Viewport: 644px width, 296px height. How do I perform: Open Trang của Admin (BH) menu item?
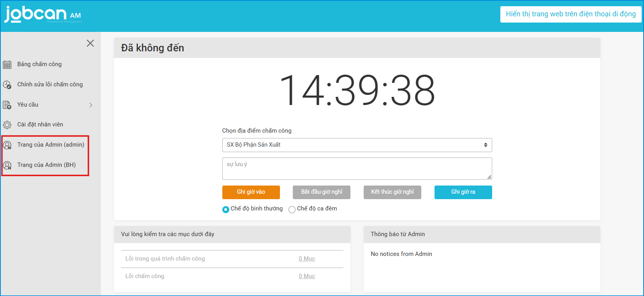[46, 165]
